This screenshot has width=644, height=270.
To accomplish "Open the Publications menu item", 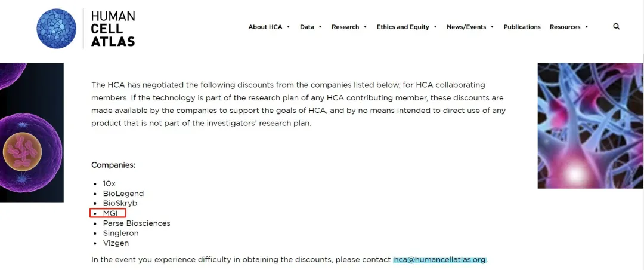I will point(522,27).
